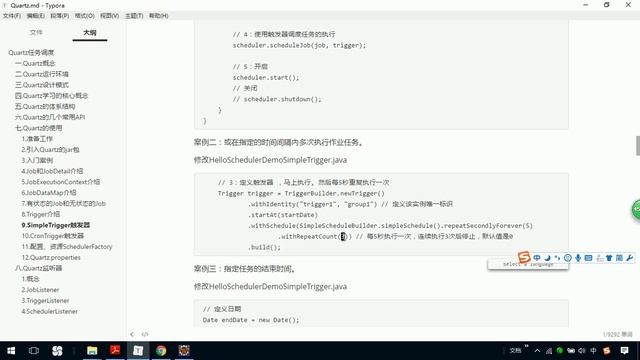640x360 pixels.
Task: Jump to 10.CronTrigger触发器 in outline
Action: tap(53, 236)
